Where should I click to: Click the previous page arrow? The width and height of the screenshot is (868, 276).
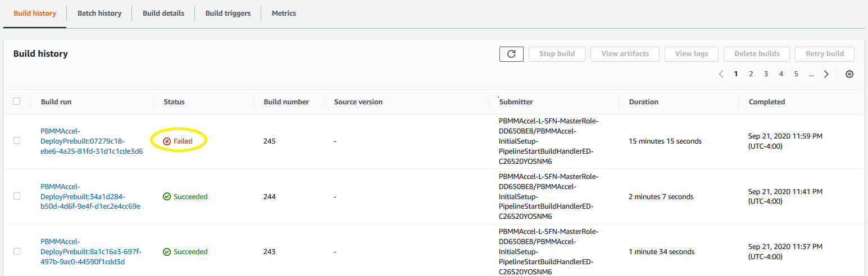pos(721,74)
